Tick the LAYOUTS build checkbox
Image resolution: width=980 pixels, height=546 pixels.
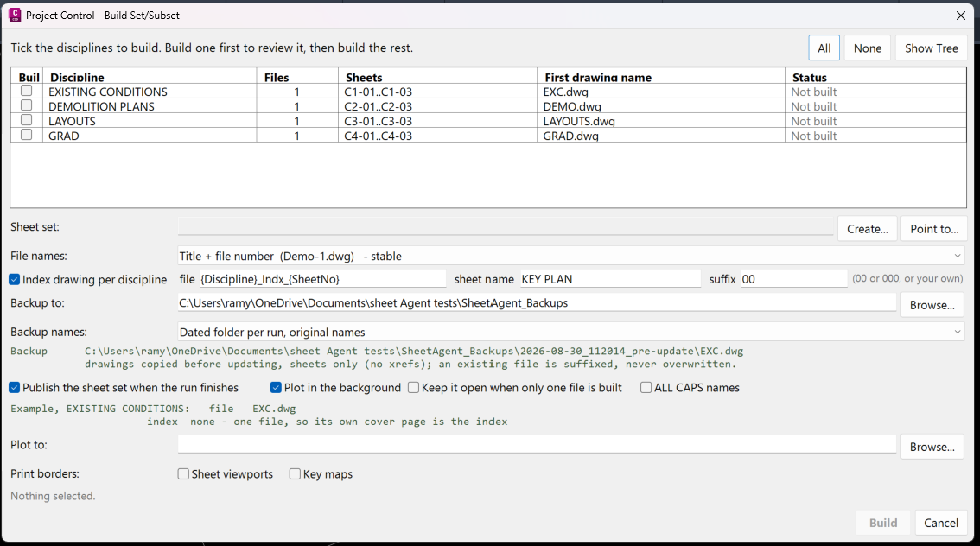pyautogui.click(x=26, y=120)
